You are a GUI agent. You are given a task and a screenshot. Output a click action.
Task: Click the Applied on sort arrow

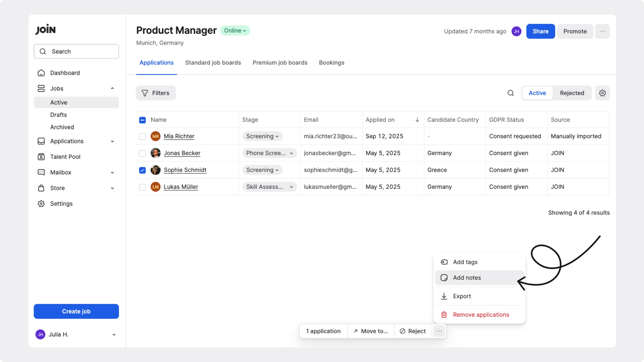click(417, 120)
